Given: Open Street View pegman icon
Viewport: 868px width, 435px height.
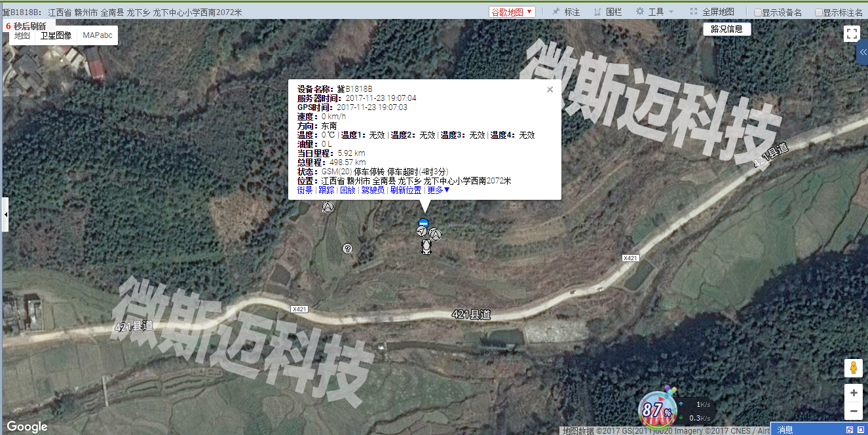Looking at the screenshot, I should pos(852,368).
